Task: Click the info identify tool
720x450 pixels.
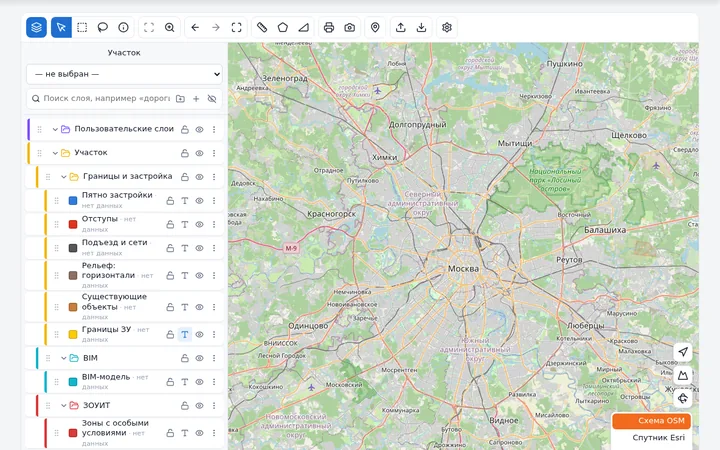Action: point(124,28)
